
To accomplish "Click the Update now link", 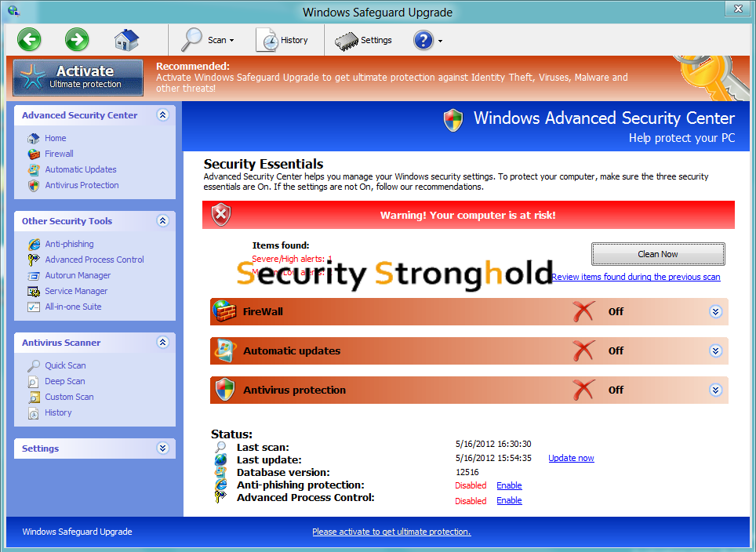I will [571, 458].
